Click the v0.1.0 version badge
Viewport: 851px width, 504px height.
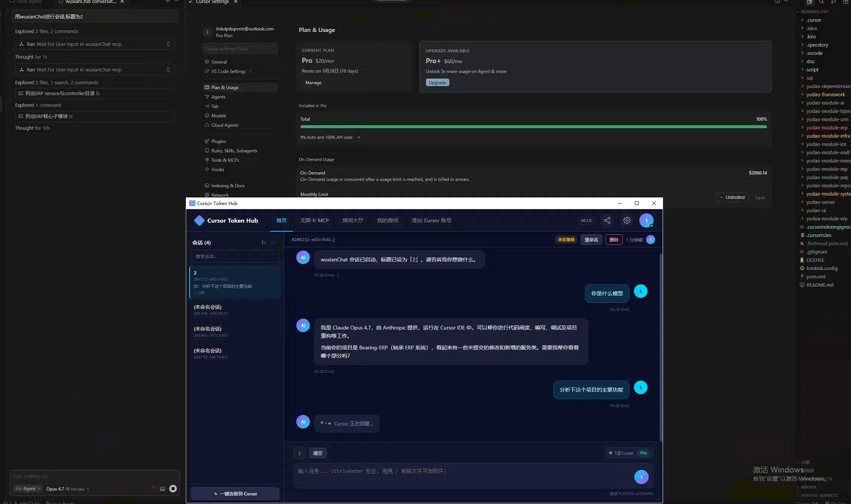pyautogui.click(x=586, y=220)
